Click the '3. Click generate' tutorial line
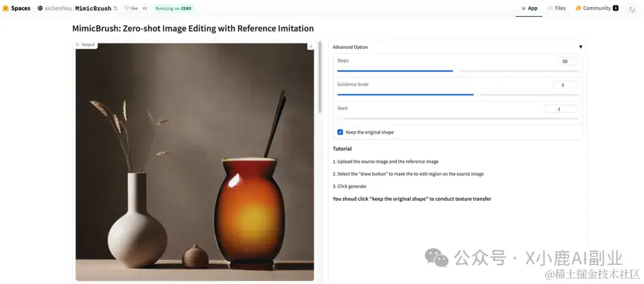This screenshot has height=284, width=644. coord(349,186)
